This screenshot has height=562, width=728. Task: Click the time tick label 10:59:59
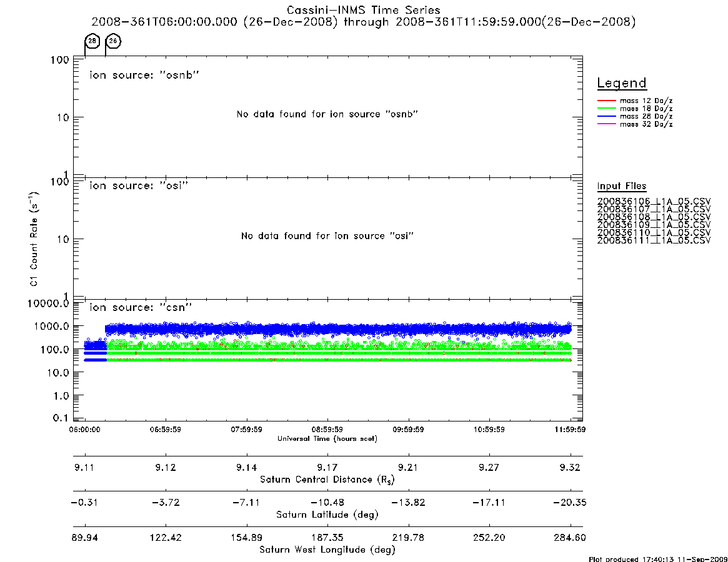coord(489,430)
